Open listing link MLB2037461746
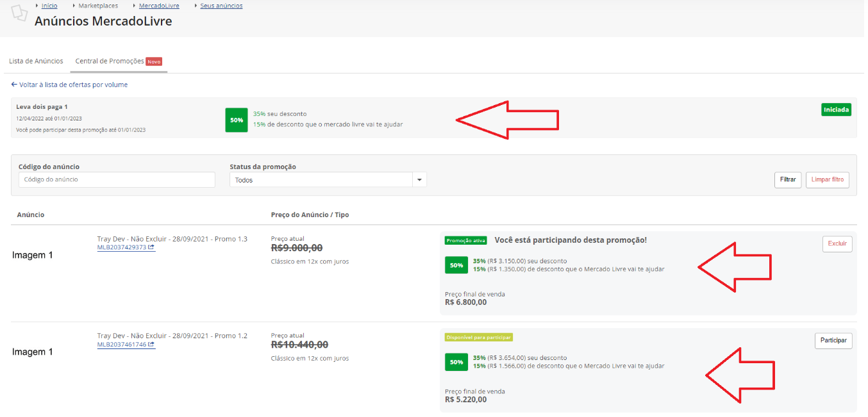 tap(122, 345)
